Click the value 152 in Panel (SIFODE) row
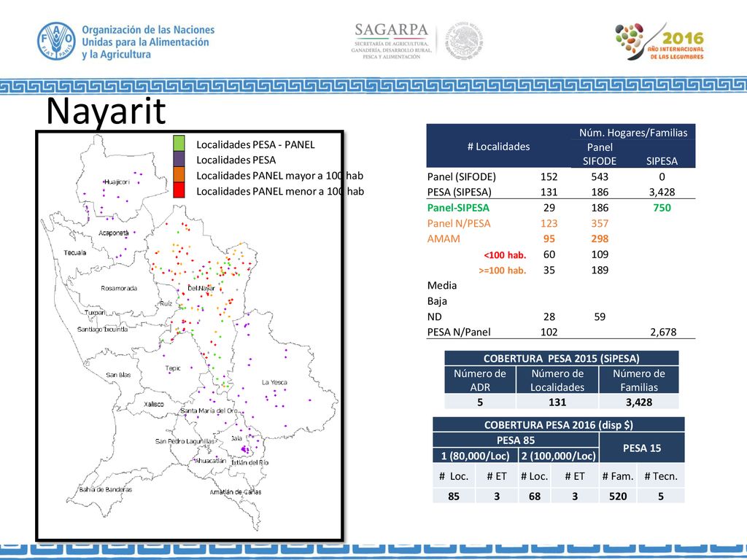 pos(549,176)
